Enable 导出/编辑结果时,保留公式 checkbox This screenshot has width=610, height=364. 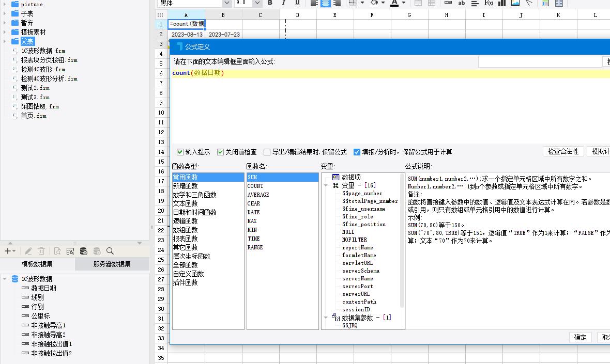267,152
